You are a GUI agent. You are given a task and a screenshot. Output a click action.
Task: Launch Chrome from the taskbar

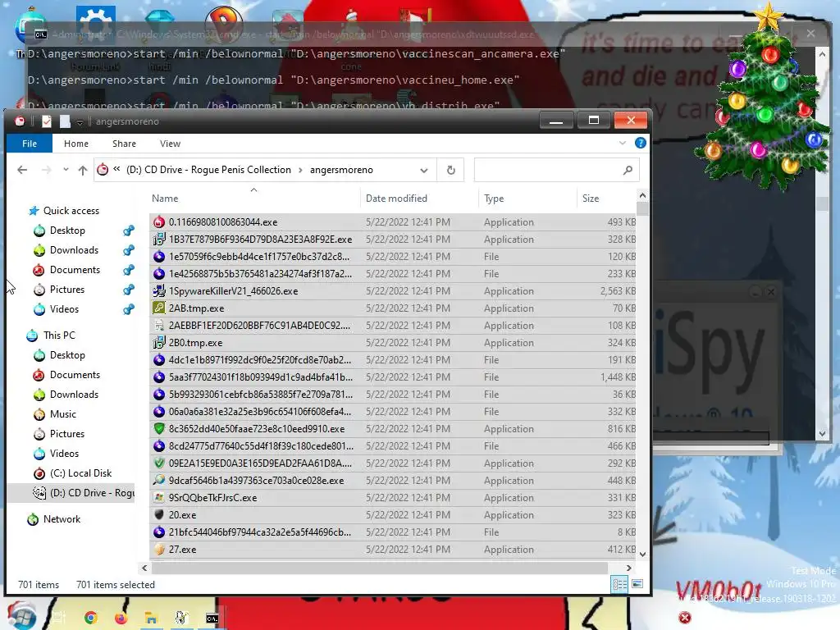tap(90, 619)
